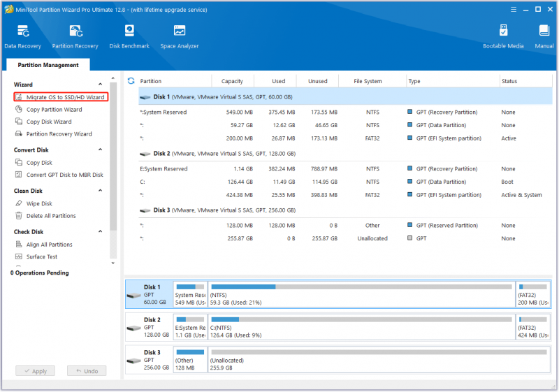Collapse the Convert Disk section
This screenshot has height=392, width=559.
pyautogui.click(x=100, y=150)
